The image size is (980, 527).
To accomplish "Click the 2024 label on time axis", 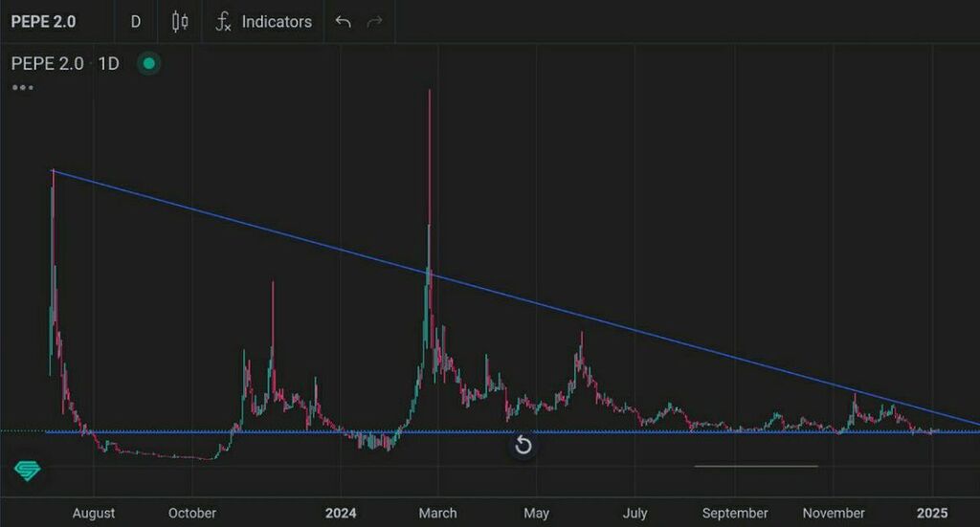I will click(x=341, y=513).
